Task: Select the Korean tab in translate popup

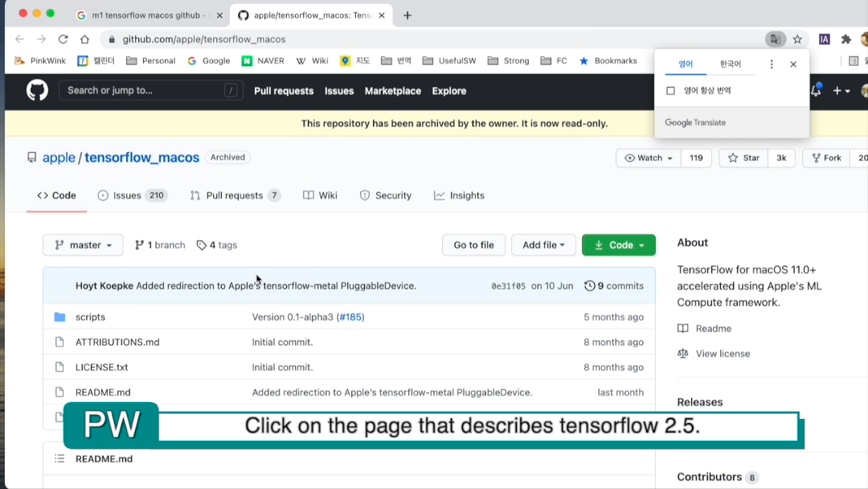Action: [730, 64]
